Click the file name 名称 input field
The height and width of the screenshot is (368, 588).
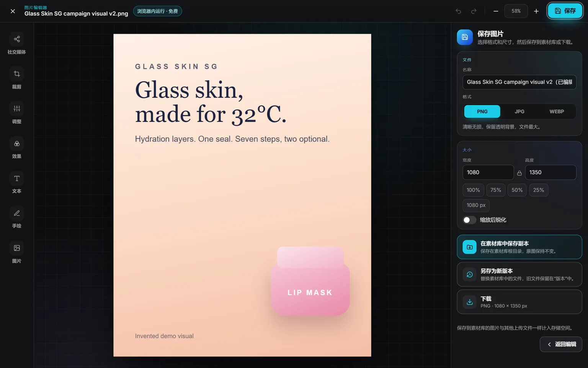click(x=519, y=82)
